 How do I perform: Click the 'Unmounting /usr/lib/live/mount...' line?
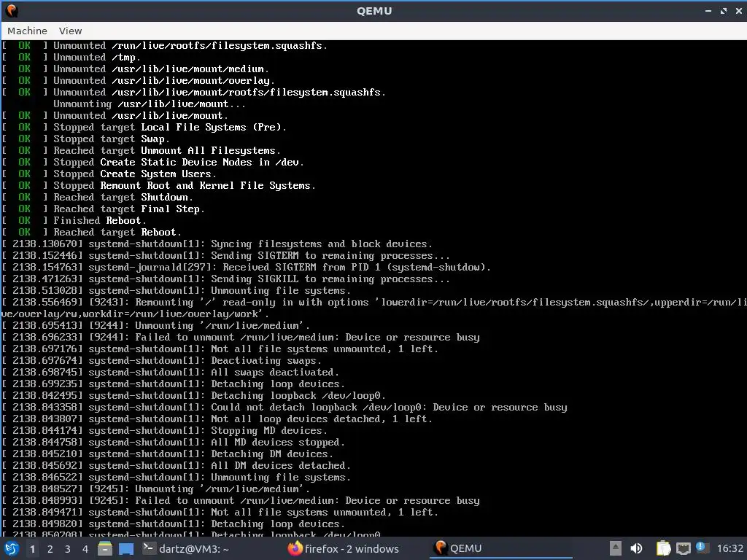(150, 104)
